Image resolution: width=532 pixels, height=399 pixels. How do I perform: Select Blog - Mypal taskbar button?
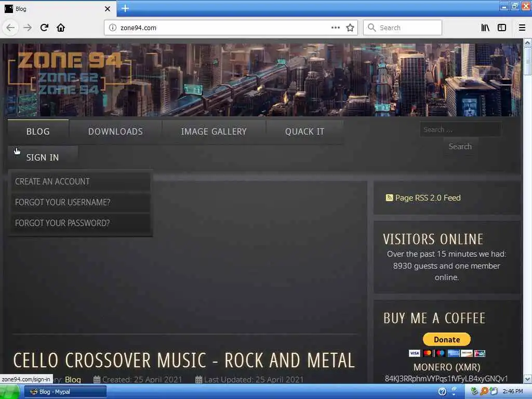pyautogui.click(x=65, y=392)
